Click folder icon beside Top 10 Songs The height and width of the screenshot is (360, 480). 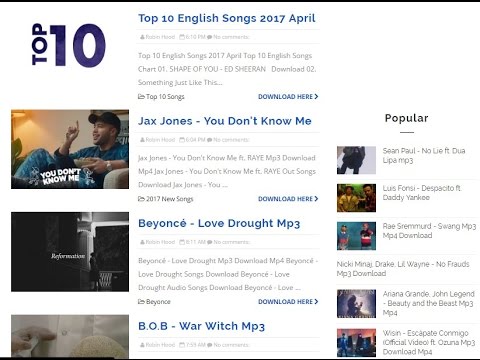(141, 97)
